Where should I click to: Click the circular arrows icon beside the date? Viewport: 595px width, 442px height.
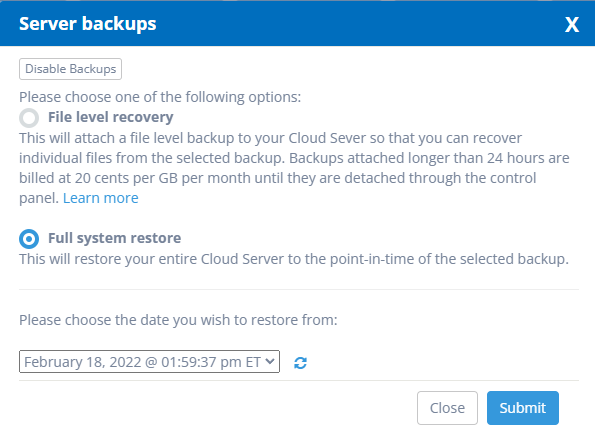[x=300, y=363]
